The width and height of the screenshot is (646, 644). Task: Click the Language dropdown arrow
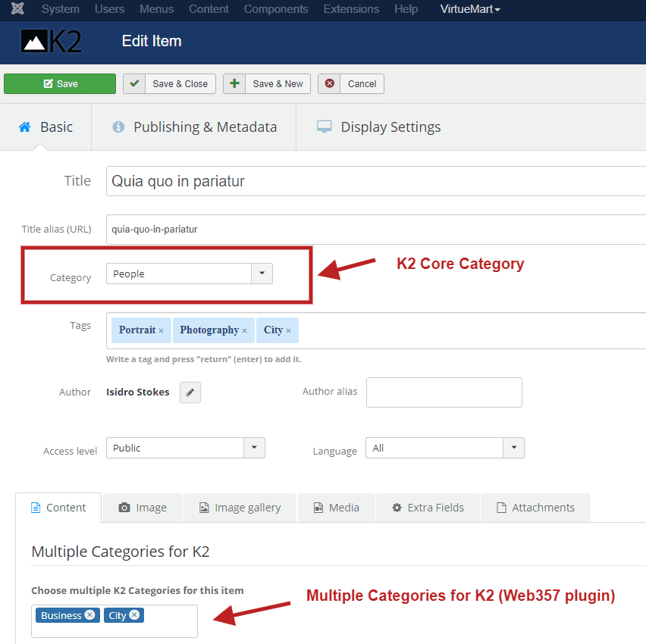coord(514,448)
